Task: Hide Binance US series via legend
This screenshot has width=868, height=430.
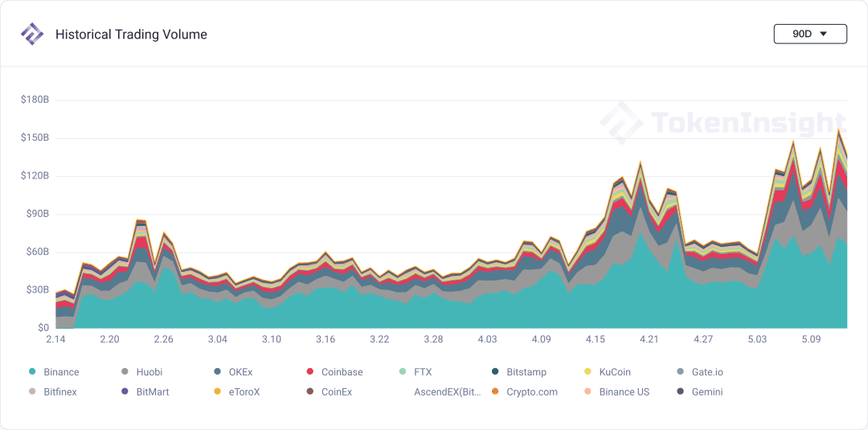Action: pyautogui.click(x=616, y=391)
